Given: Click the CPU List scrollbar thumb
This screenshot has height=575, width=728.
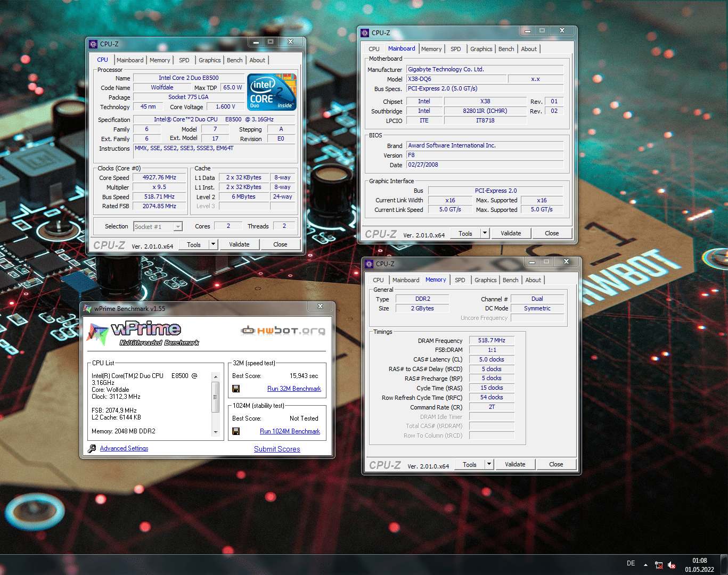Looking at the screenshot, I should pos(216,397).
